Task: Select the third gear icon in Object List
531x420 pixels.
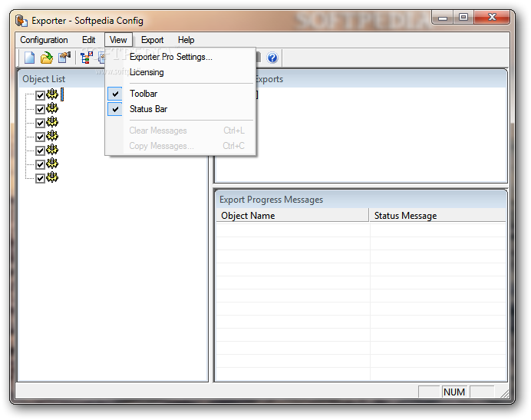Action: coord(52,121)
